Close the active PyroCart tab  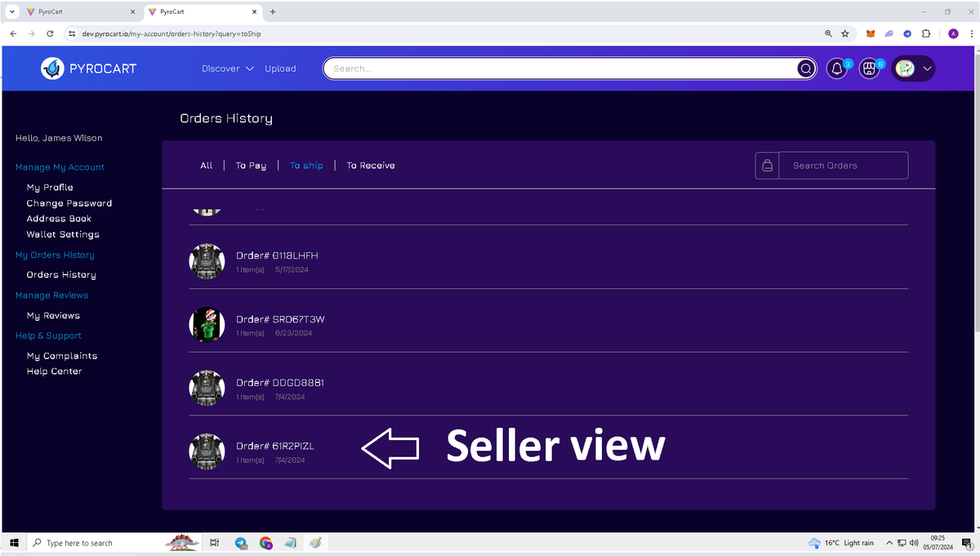(255, 12)
